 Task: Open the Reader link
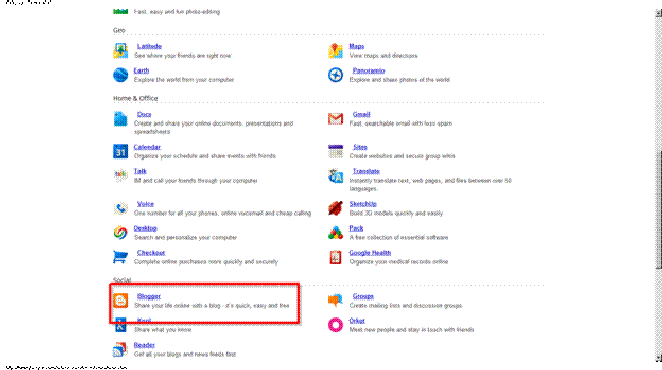click(144, 345)
